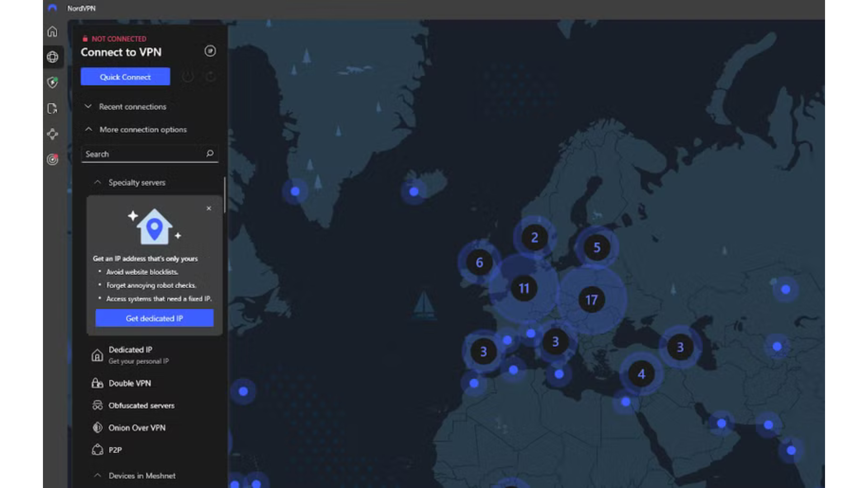
Task: Open Threat Protection shield icon
Action: pos(52,83)
